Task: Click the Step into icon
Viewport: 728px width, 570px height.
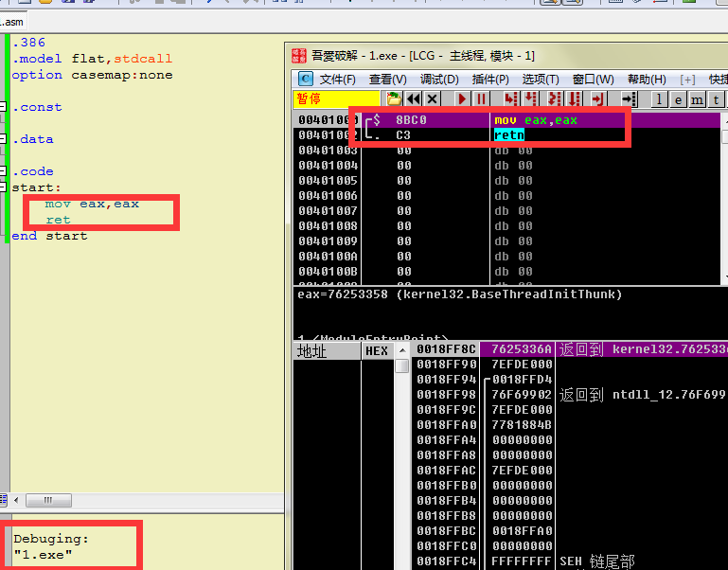Action: coord(511,99)
